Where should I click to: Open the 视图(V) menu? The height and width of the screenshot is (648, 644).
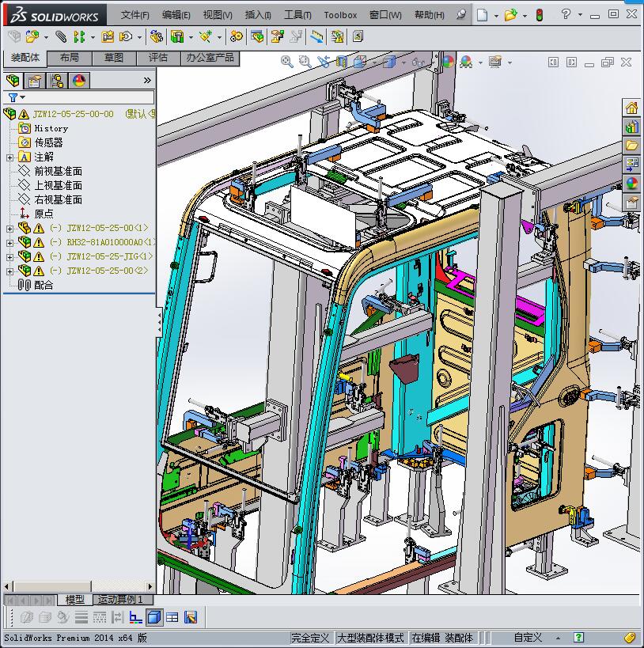(218, 15)
